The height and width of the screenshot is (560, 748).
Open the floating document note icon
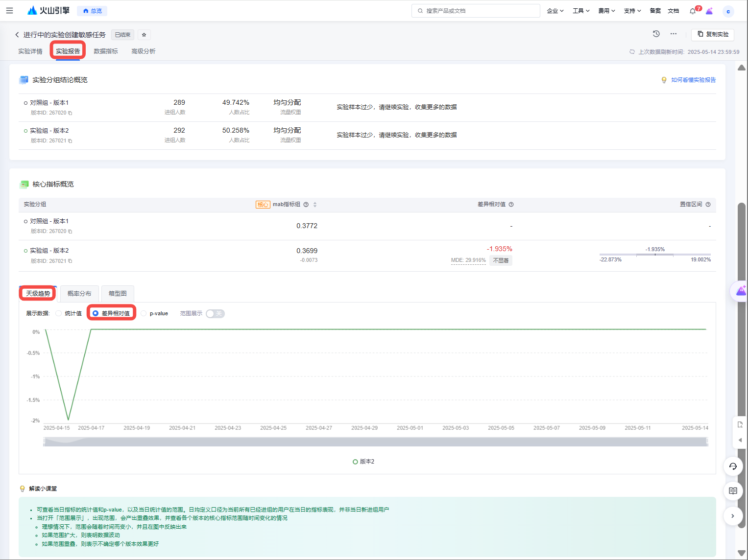[740, 424]
